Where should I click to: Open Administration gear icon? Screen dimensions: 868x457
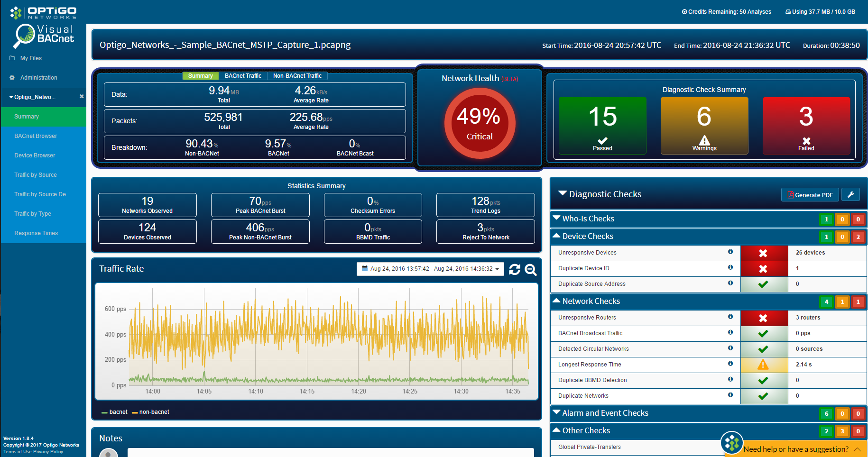pyautogui.click(x=12, y=78)
